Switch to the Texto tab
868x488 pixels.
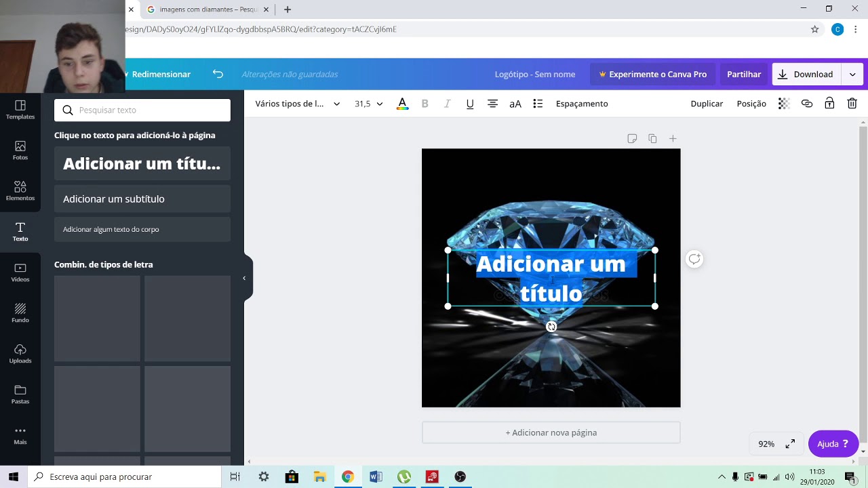(20, 232)
